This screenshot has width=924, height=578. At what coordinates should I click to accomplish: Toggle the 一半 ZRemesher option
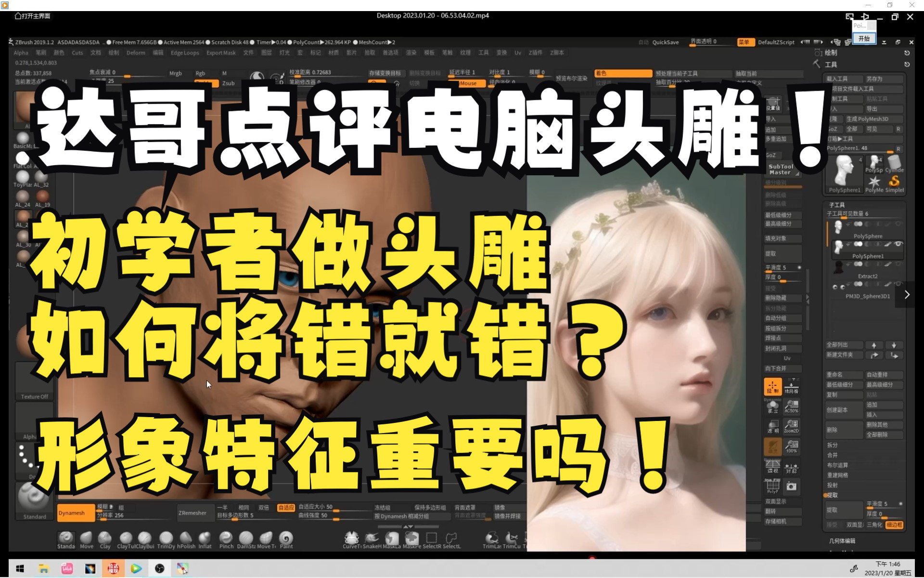coord(222,508)
